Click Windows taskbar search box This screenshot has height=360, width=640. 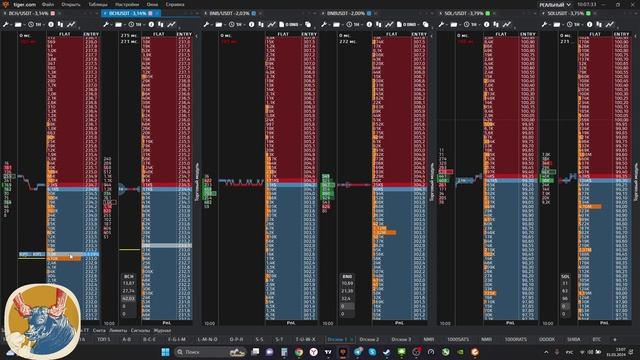211,352
